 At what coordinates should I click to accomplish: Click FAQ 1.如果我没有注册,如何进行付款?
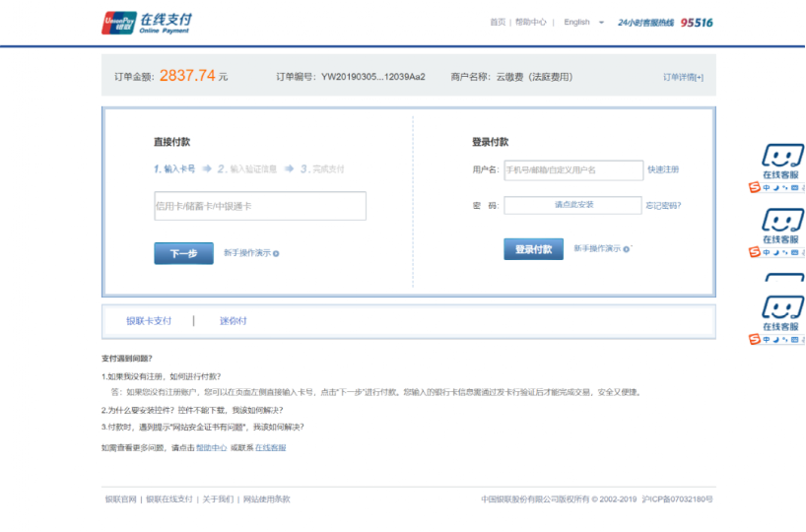pos(161,376)
